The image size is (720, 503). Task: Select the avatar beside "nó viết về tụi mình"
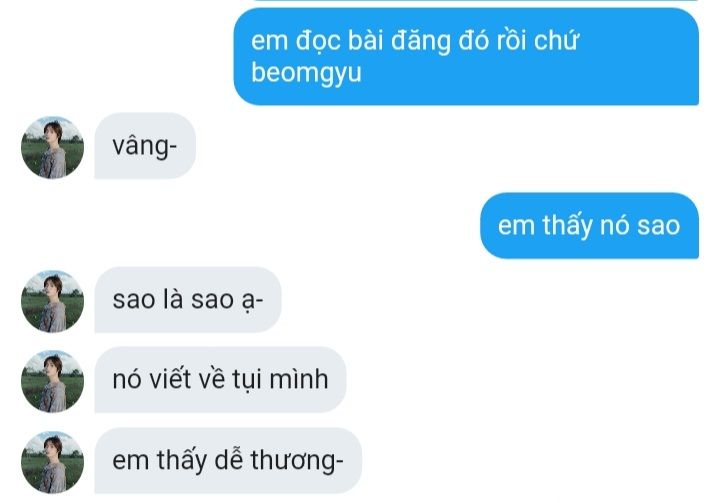(52, 381)
